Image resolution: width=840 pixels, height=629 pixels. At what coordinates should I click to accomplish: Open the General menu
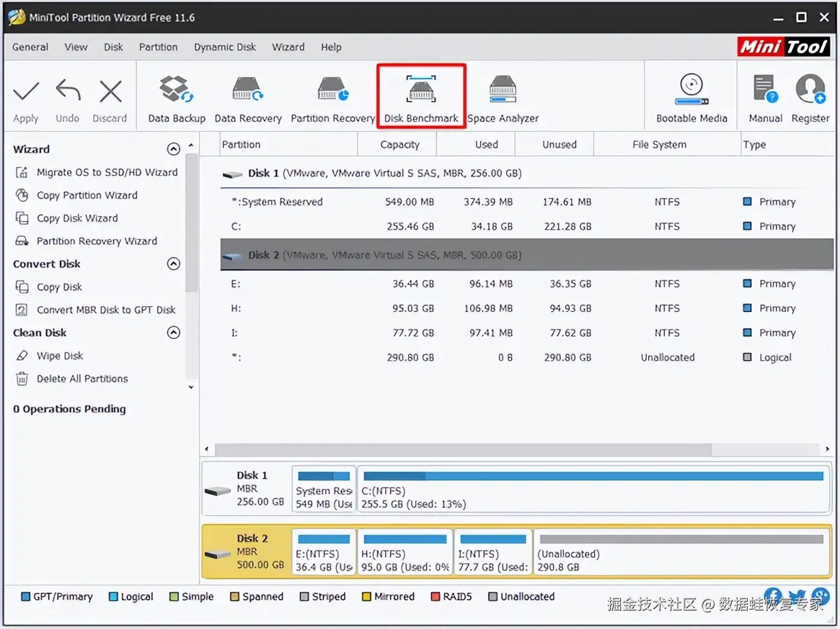30,47
